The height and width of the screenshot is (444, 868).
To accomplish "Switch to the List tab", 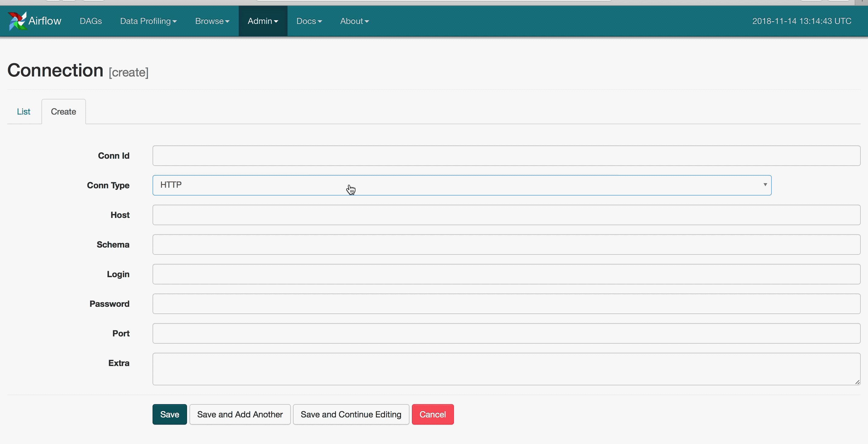I will (x=24, y=112).
